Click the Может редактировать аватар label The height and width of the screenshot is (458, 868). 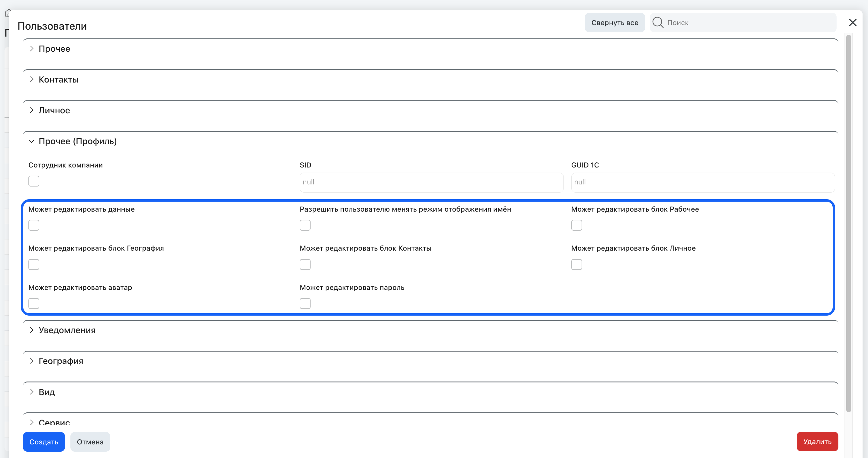(80, 287)
